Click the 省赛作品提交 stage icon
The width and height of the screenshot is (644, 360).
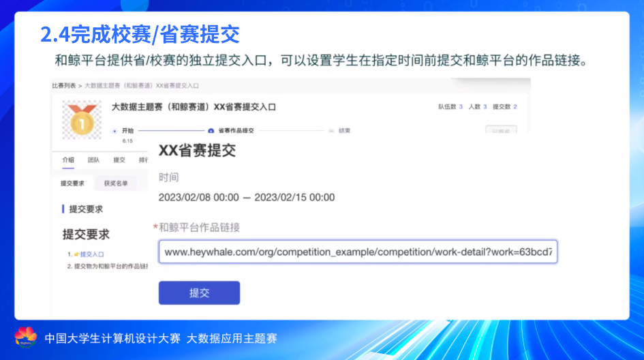[211, 130]
